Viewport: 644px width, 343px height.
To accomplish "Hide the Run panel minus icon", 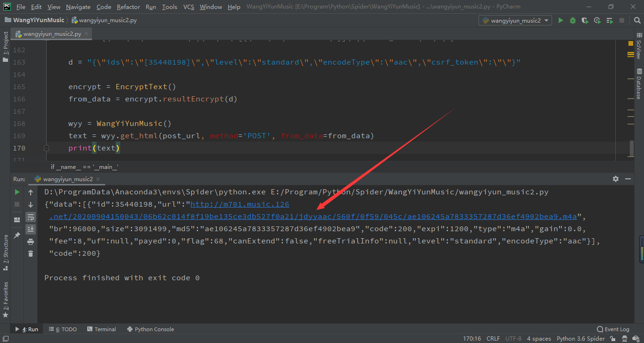I will click(x=628, y=179).
